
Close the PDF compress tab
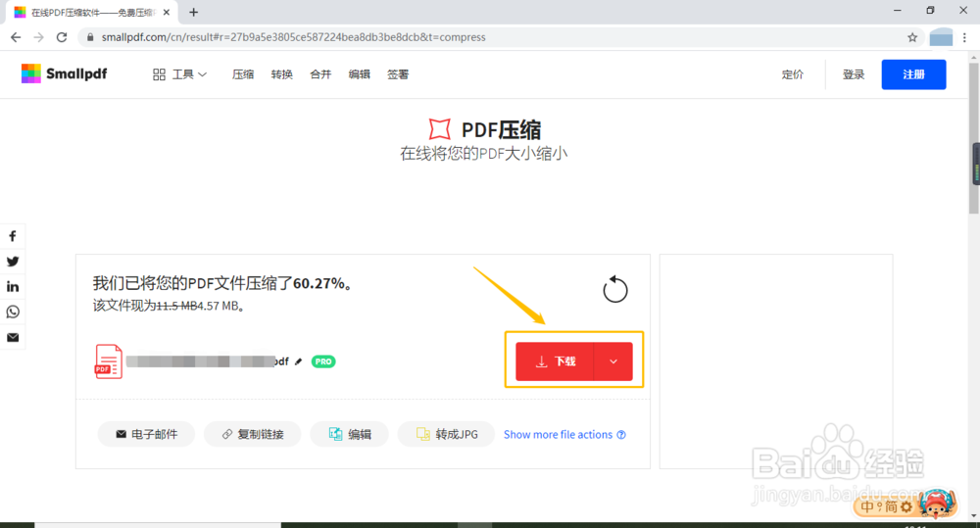[167, 13]
